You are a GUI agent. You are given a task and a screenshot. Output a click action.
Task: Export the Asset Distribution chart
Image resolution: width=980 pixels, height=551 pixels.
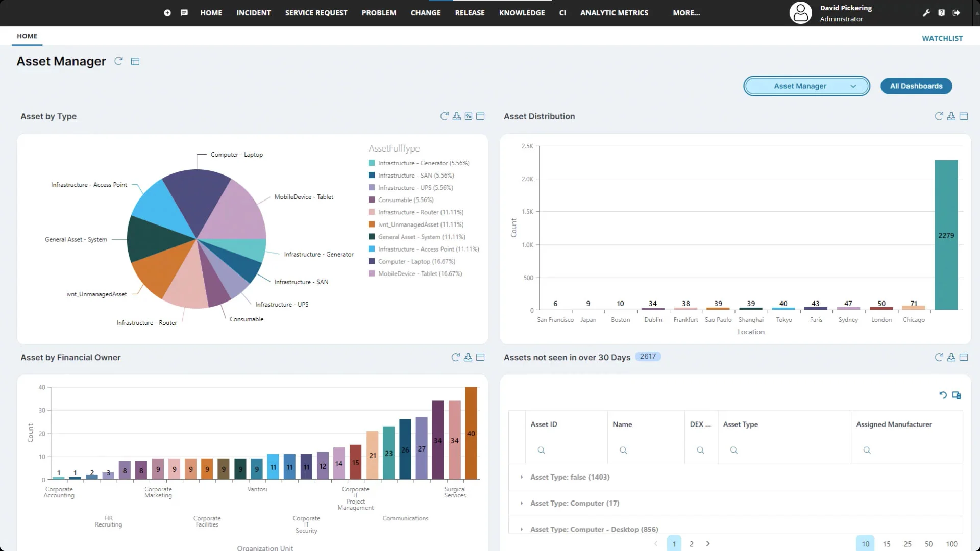[951, 116]
